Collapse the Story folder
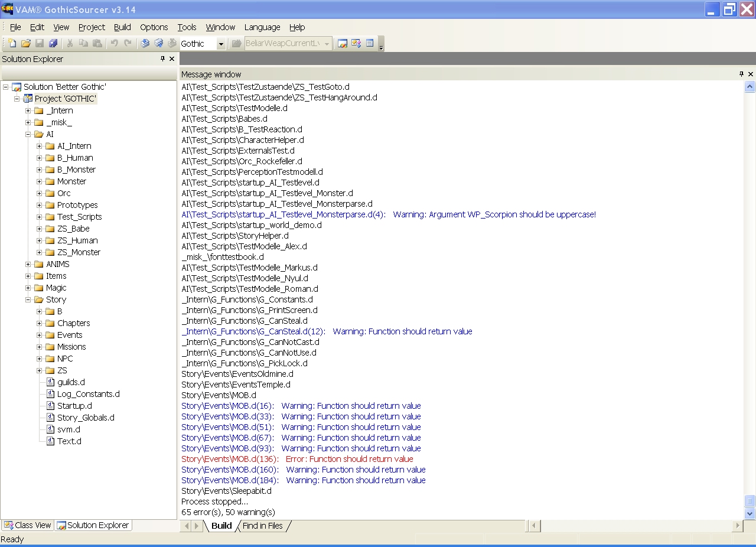 [x=28, y=299]
